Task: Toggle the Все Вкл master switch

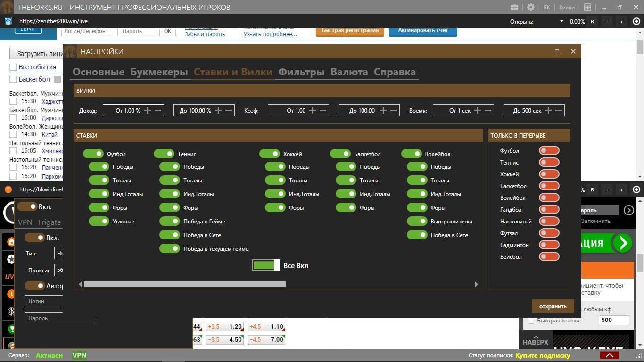Action: 266,265
